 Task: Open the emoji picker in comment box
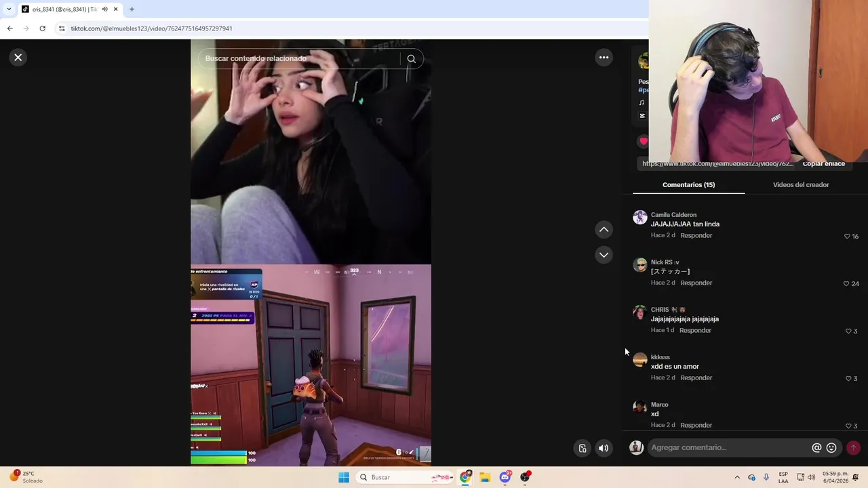pyautogui.click(x=831, y=447)
